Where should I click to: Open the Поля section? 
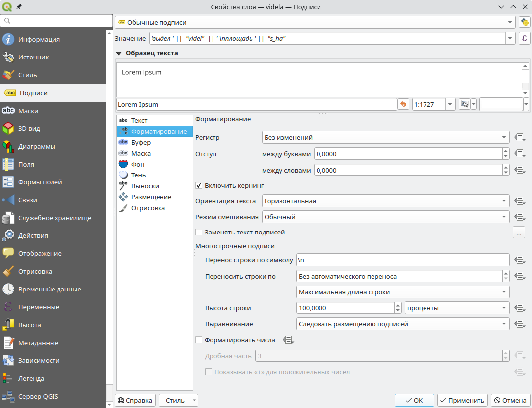53,164
